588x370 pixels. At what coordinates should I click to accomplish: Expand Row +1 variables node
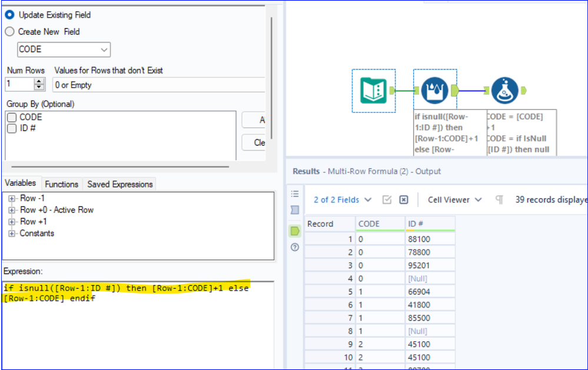(12, 222)
